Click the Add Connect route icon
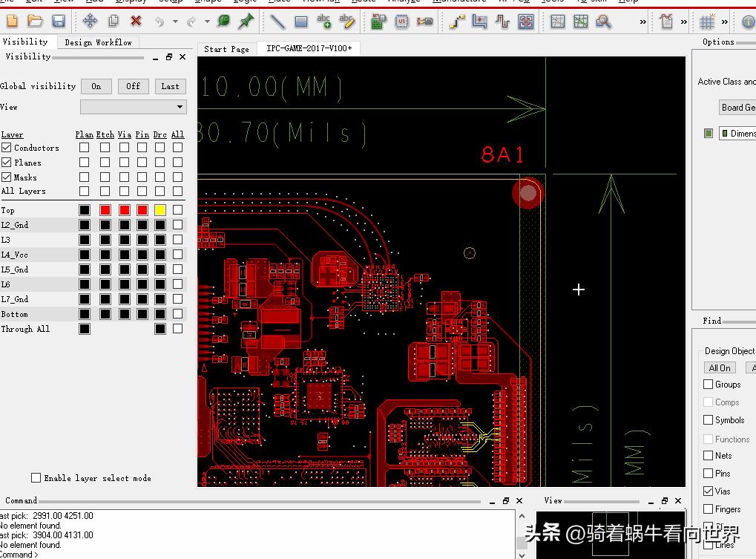This screenshot has height=559, width=756. tap(457, 22)
